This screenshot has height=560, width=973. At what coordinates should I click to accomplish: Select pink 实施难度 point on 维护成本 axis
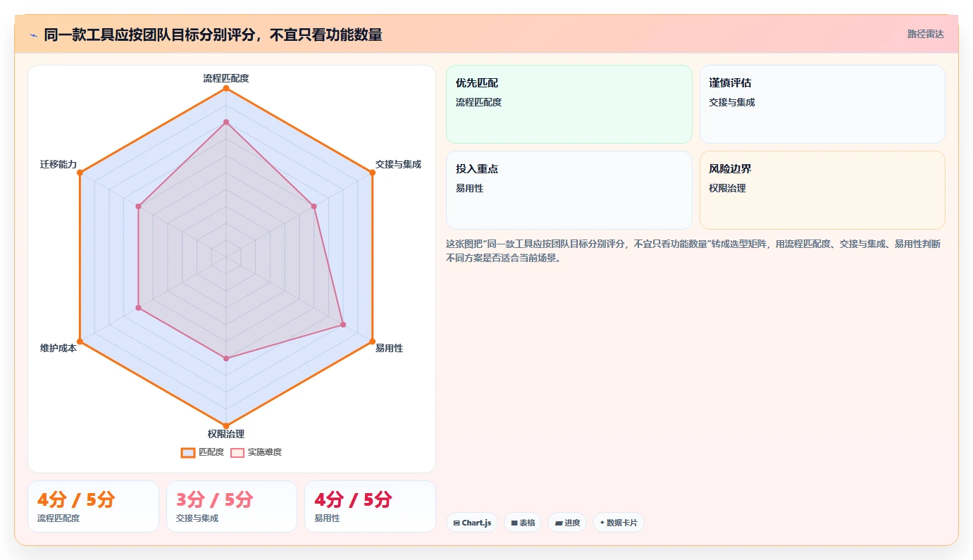[x=138, y=308]
